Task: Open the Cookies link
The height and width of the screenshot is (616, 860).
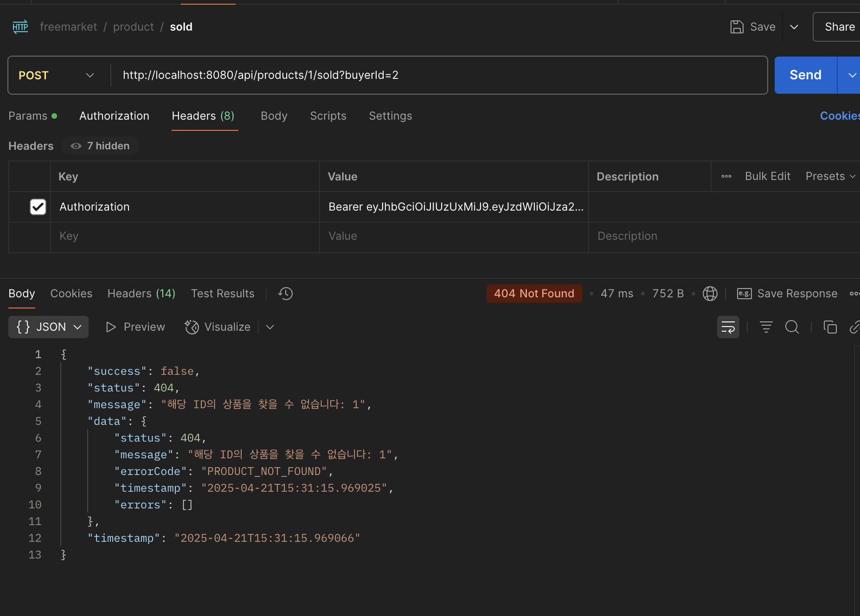Action: tap(840, 116)
